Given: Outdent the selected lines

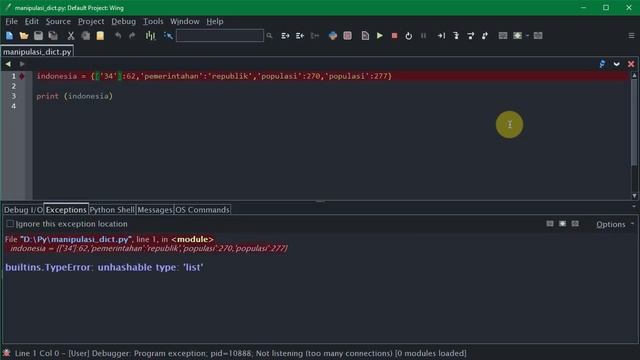Looking at the screenshot, I should pyautogui.click(x=300, y=36).
